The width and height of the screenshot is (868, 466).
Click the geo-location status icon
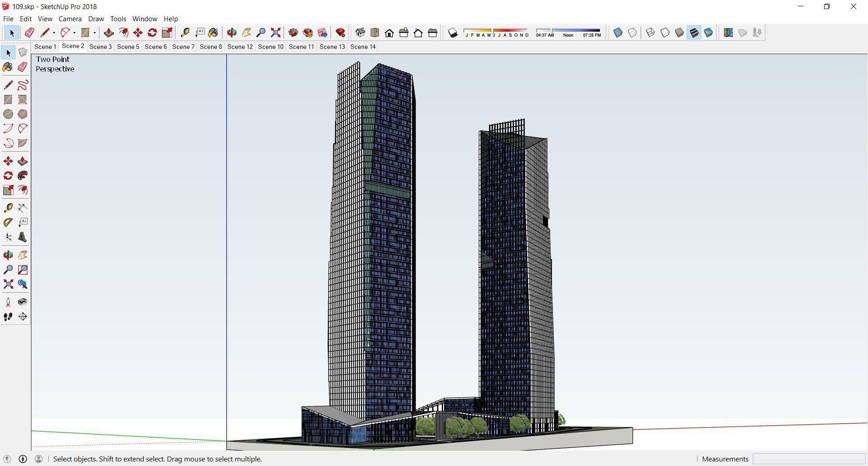click(7, 459)
